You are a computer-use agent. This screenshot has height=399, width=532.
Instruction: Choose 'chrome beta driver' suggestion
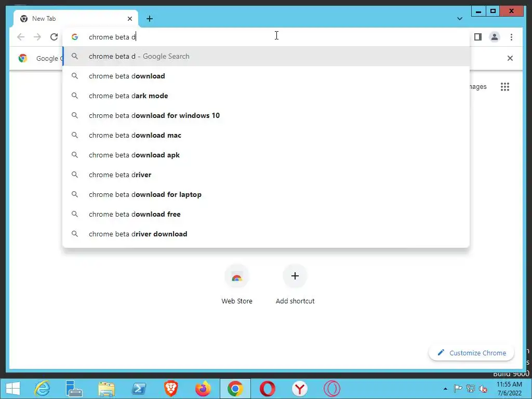pos(267,175)
